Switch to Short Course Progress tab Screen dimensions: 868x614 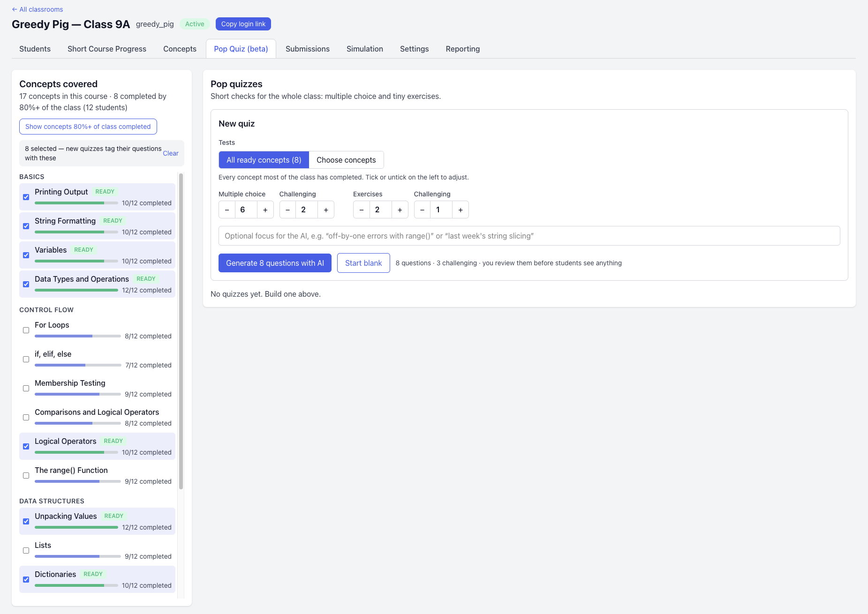(107, 49)
